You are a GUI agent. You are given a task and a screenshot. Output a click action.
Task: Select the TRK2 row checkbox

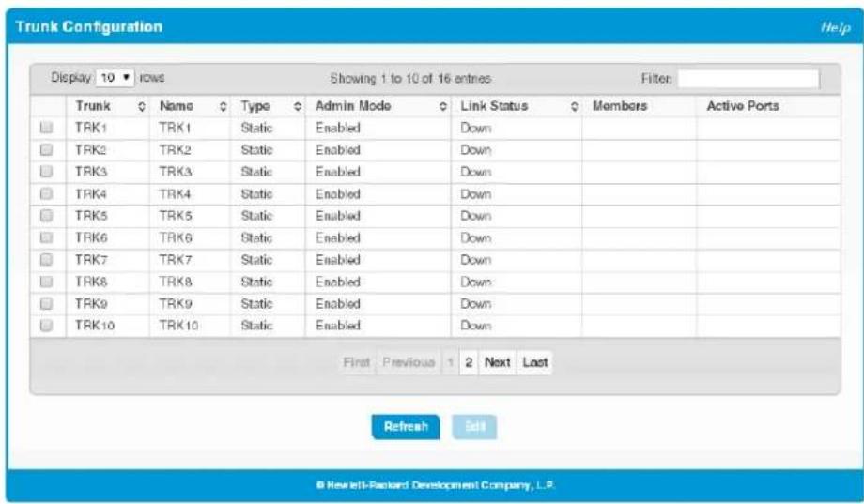[x=46, y=150]
